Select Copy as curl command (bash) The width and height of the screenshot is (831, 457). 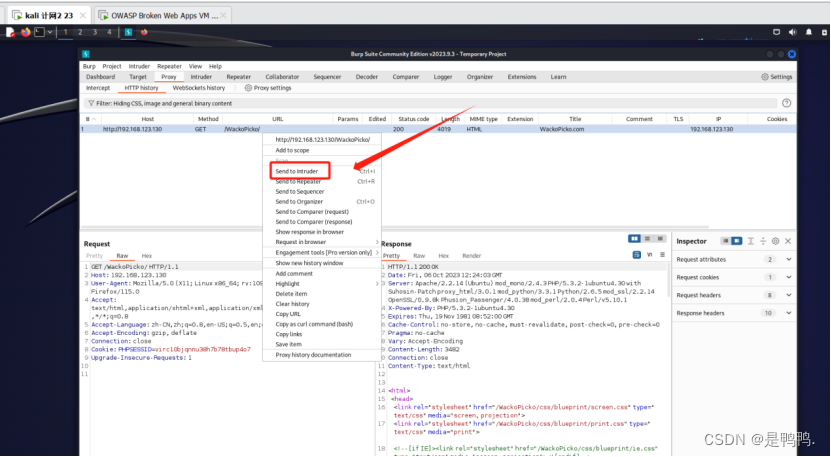pos(322,324)
